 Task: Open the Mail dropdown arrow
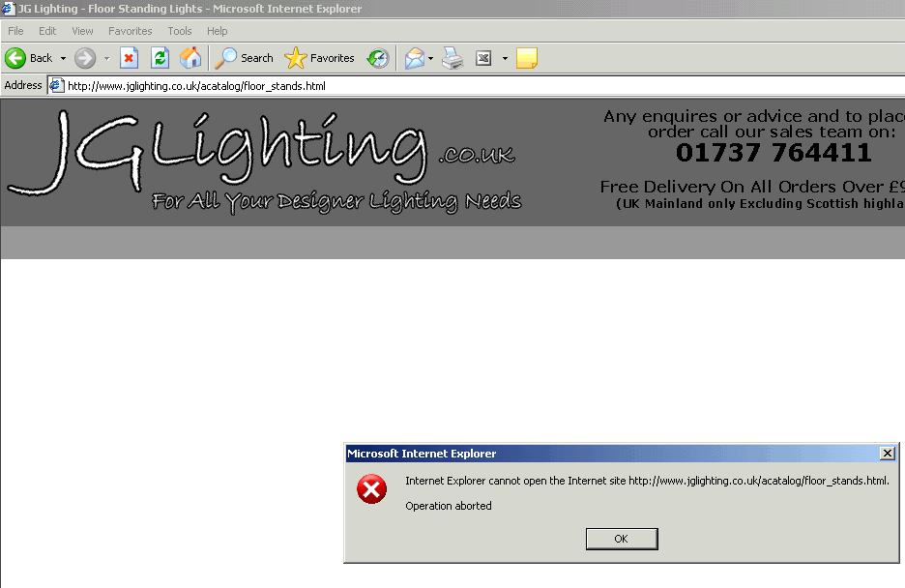(x=430, y=58)
